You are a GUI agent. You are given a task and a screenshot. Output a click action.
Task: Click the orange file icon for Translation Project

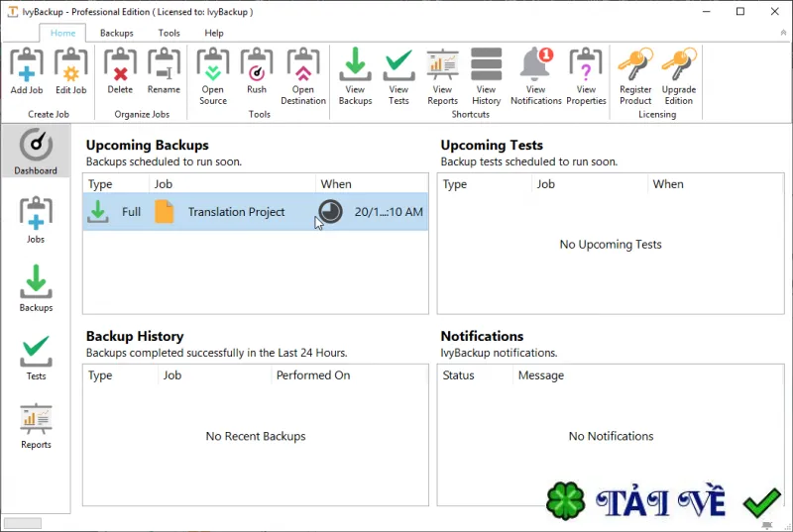pos(165,212)
